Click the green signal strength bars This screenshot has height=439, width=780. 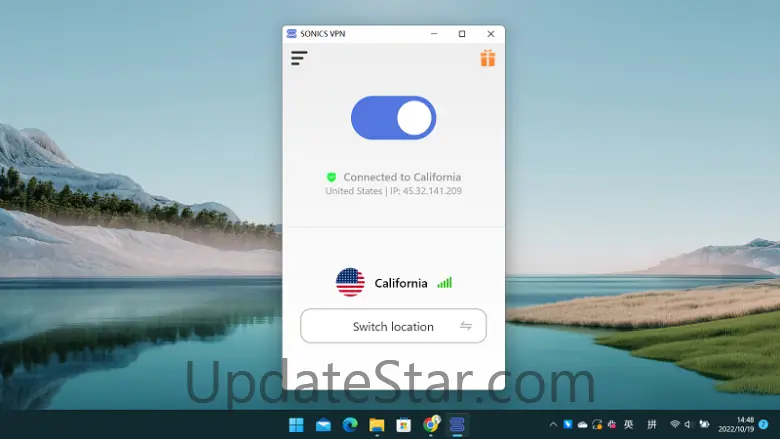[x=445, y=282]
